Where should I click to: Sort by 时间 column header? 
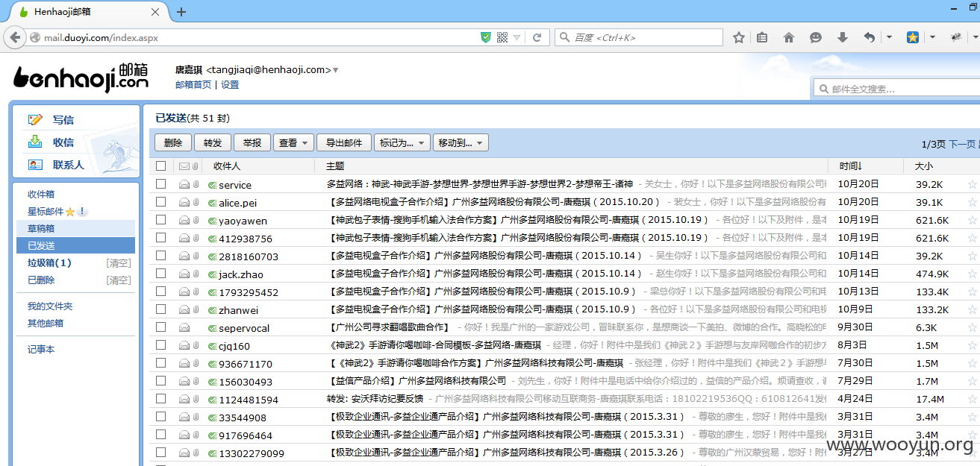pos(850,166)
